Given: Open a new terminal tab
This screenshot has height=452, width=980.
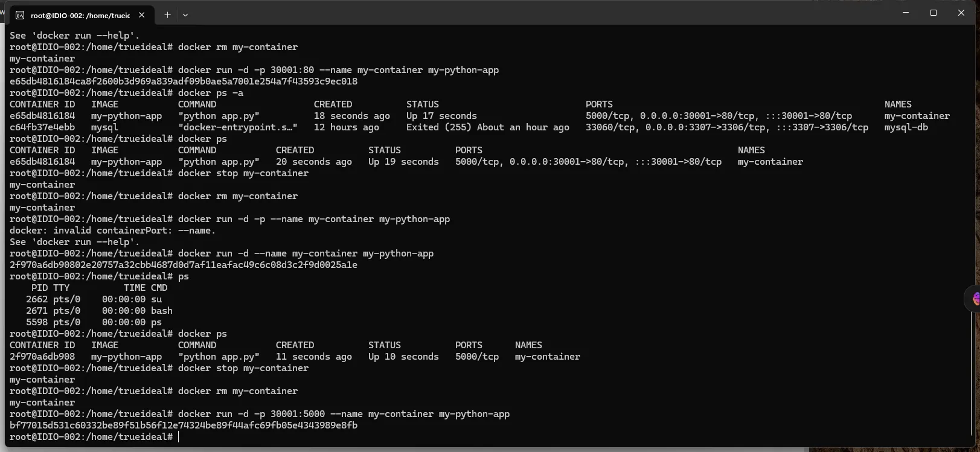Looking at the screenshot, I should pyautogui.click(x=167, y=15).
